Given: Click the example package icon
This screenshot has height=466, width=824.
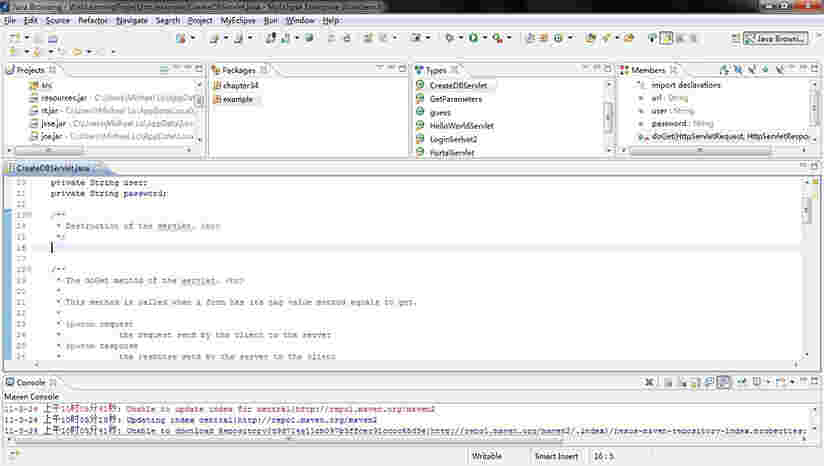Looking at the screenshot, I should (217, 99).
